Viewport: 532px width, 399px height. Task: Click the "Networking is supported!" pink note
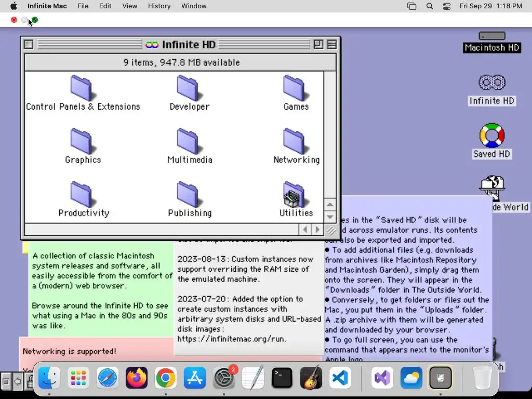pos(70,351)
